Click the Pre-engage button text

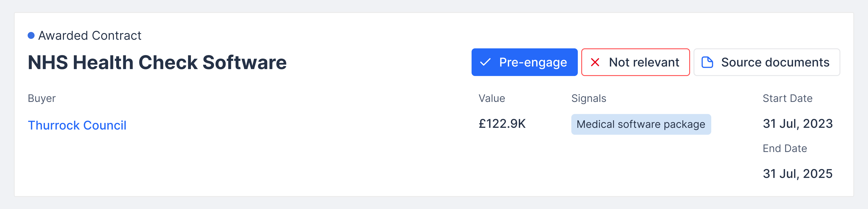point(533,62)
